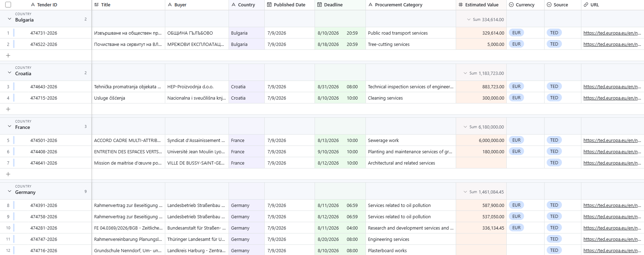
Task: Open URL link for tender 474731-2026
Action: tap(612, 33)
